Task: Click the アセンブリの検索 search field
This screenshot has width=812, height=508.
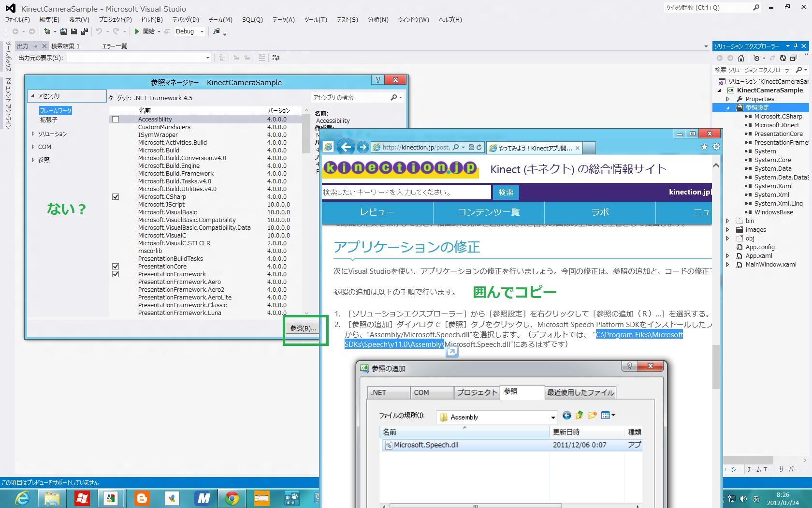Action: tap(350, 98)
